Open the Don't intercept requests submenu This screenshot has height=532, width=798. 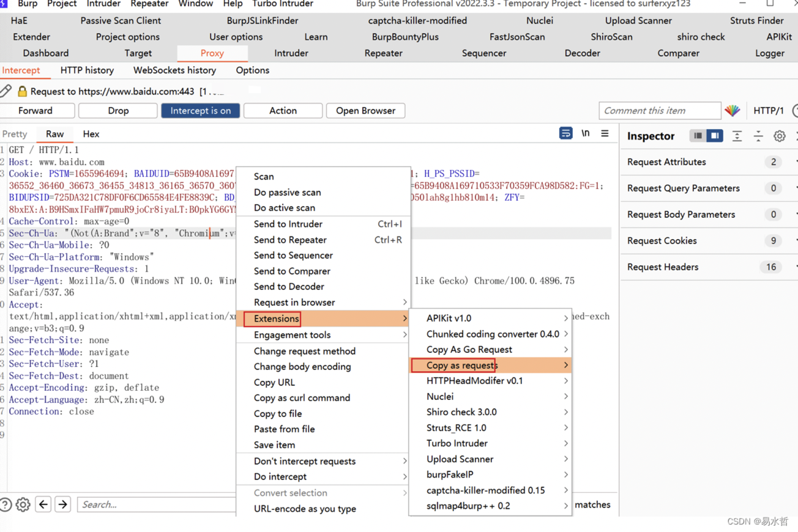coord(323,461)
